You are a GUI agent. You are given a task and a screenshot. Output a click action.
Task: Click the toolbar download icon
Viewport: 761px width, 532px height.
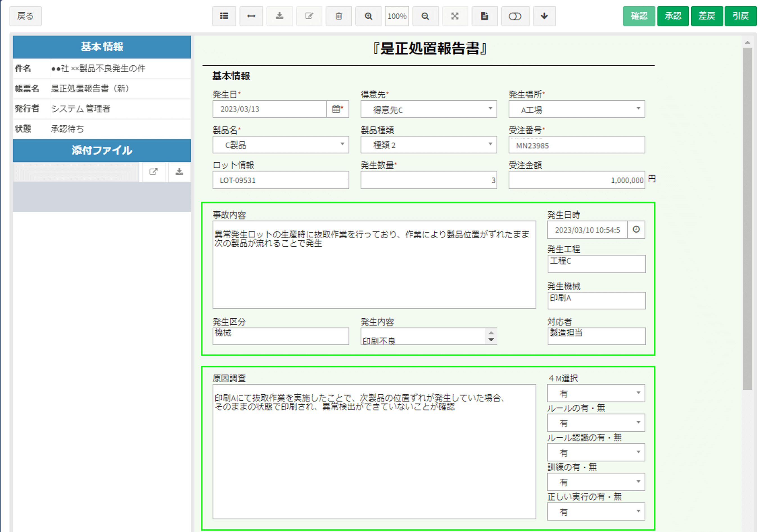279,16
